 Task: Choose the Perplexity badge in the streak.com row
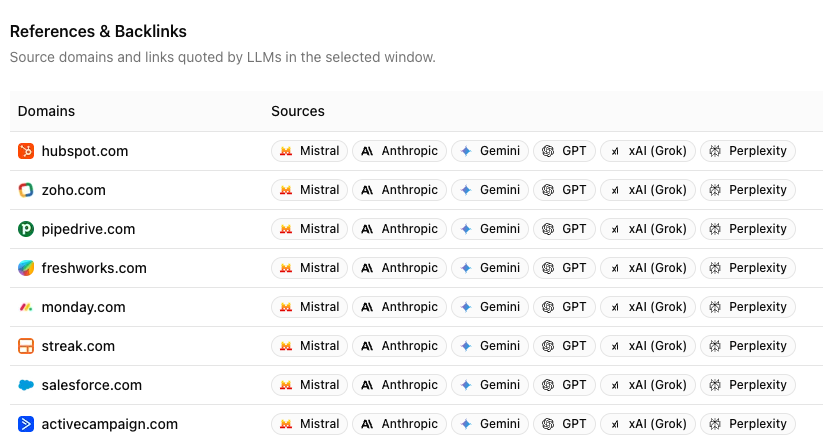coord(747,346)
